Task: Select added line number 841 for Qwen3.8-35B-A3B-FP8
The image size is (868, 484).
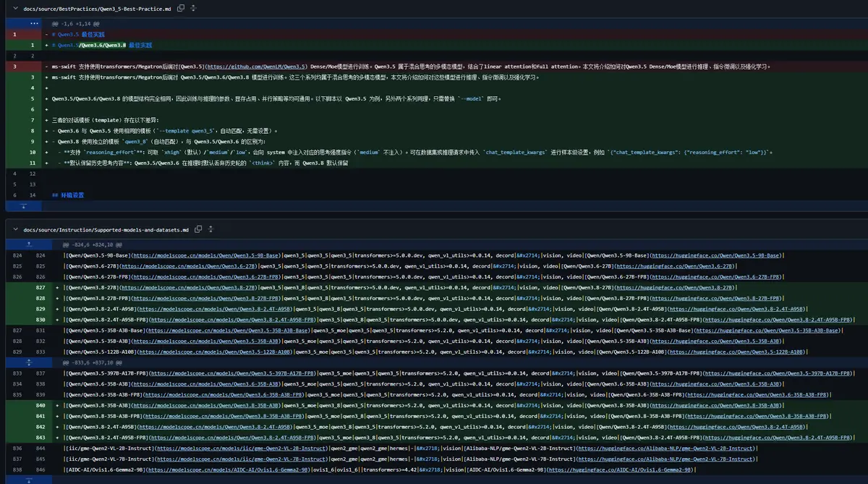Action: coord(39,416)
